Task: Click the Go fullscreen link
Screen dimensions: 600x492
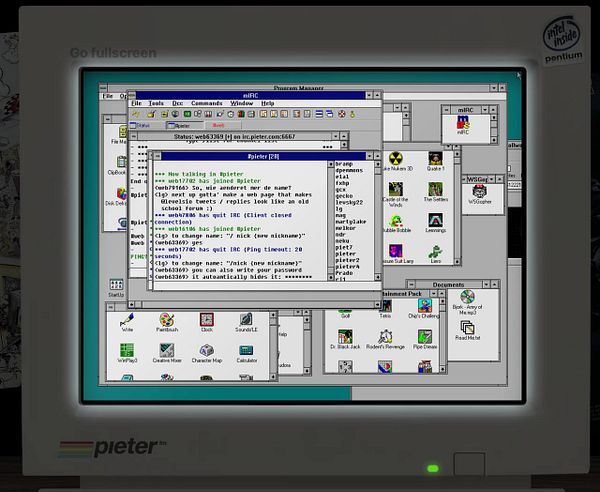Action: click(113, 52)
